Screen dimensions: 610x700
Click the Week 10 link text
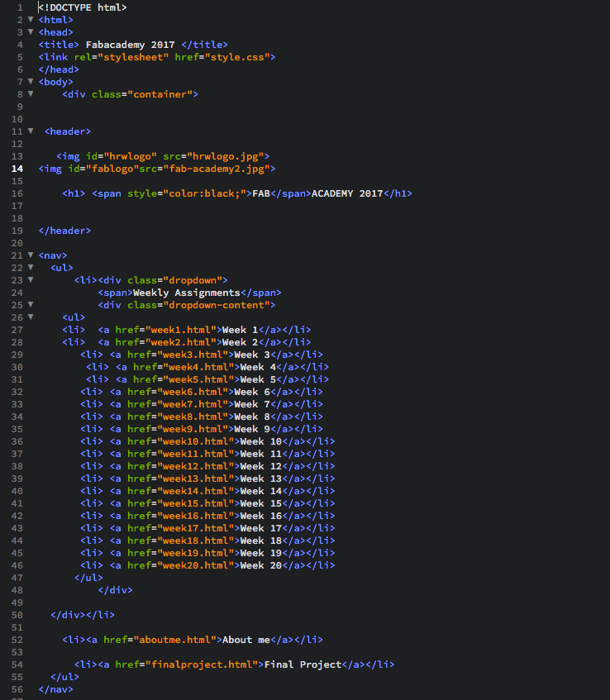point(261,441)
